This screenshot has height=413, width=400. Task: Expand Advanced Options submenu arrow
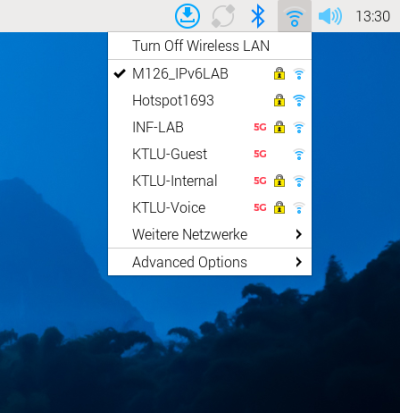pyautogui.click(x=299, y=262)
